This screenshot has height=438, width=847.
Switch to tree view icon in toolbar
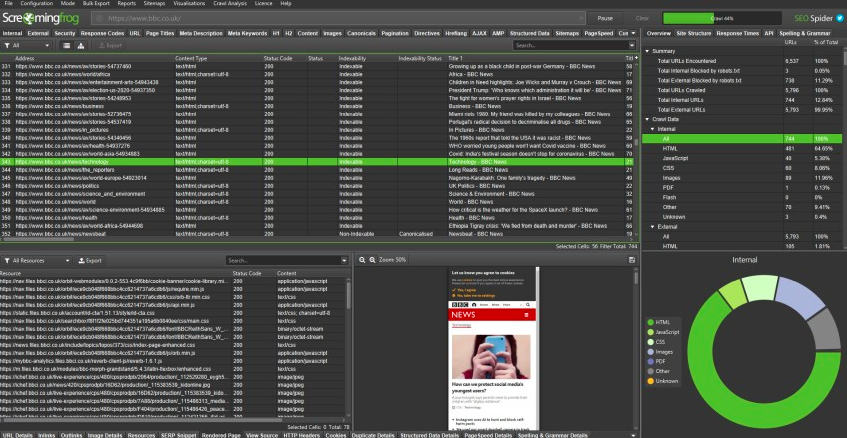[80, 45]
